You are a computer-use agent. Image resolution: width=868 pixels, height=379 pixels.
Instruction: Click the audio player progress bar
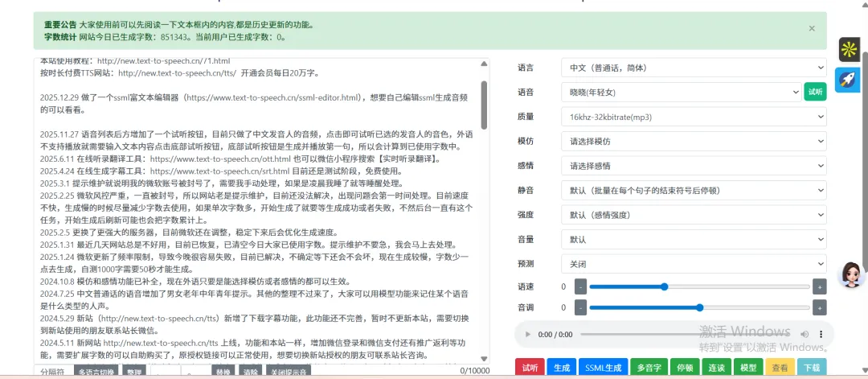coord(685,335)
